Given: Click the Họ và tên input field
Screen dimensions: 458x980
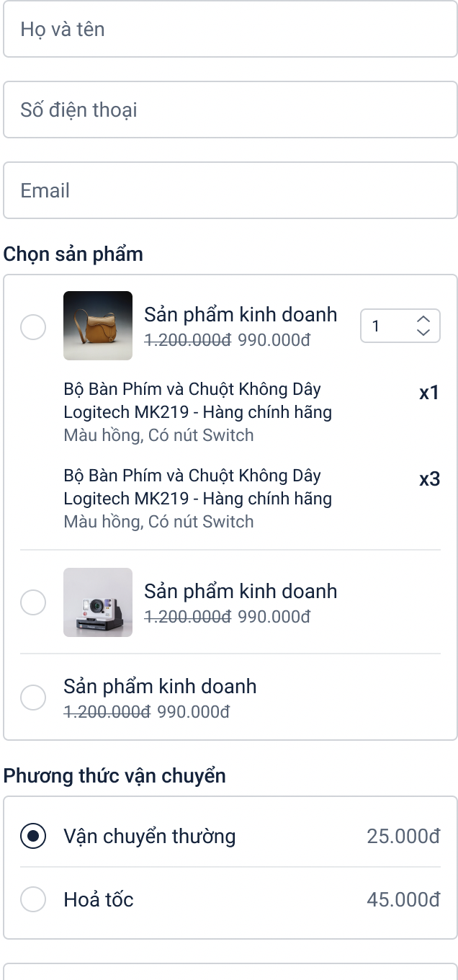Looking at the screenshot, I should click(230, 30).
